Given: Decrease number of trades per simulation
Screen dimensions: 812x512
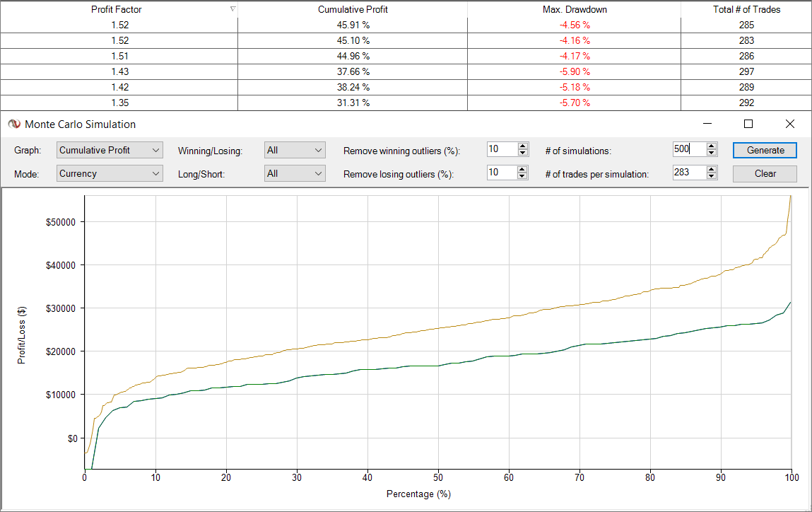Looking at the screenshot, I should click(x=712, y=177).
